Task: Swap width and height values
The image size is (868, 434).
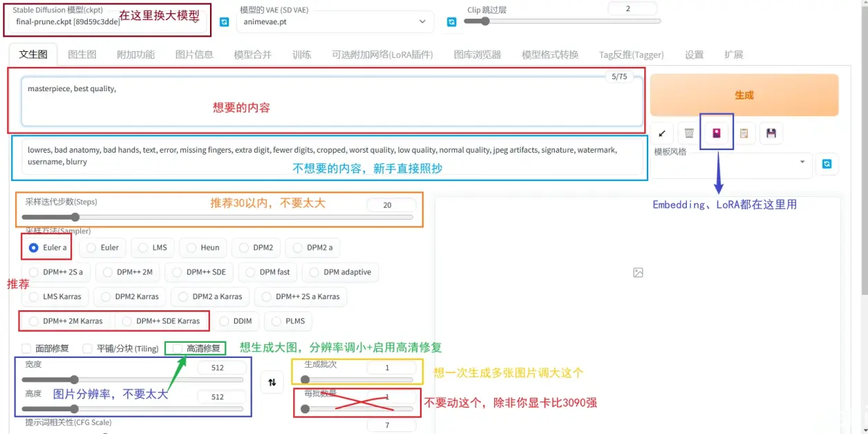Action: 272,382
